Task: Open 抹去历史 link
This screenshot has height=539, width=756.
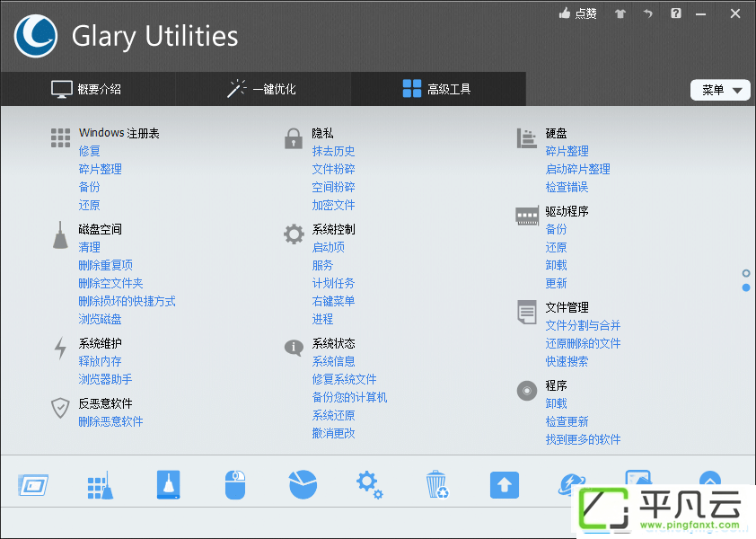Action: (334, 151)
